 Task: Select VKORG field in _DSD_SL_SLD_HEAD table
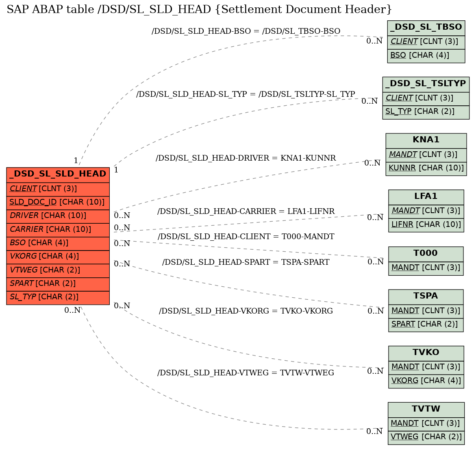point(58,257)
